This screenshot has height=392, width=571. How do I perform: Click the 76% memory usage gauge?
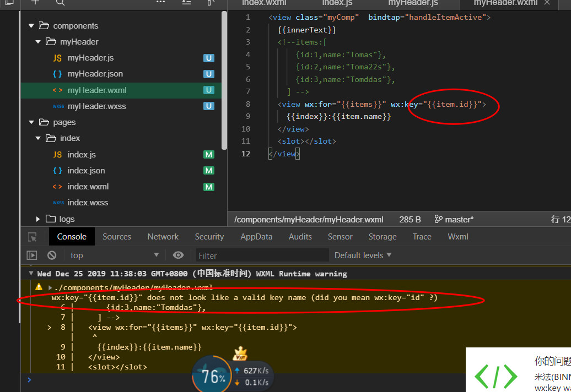coord(212,374)
